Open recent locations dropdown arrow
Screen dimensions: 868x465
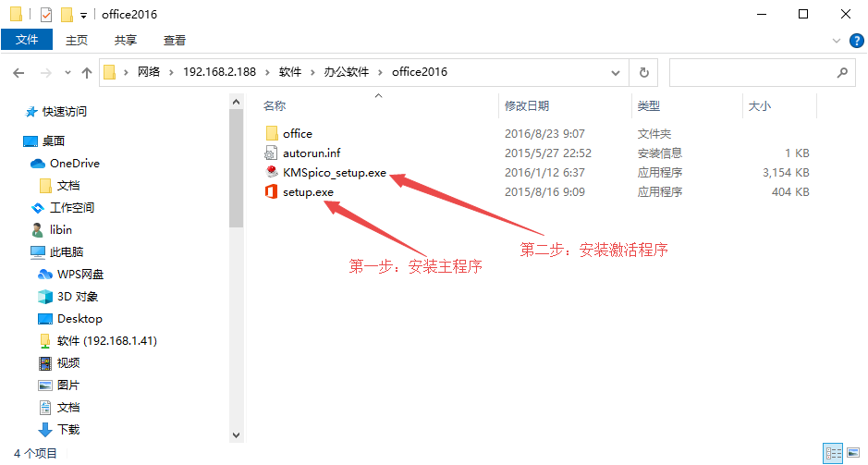tap(67, 72)
